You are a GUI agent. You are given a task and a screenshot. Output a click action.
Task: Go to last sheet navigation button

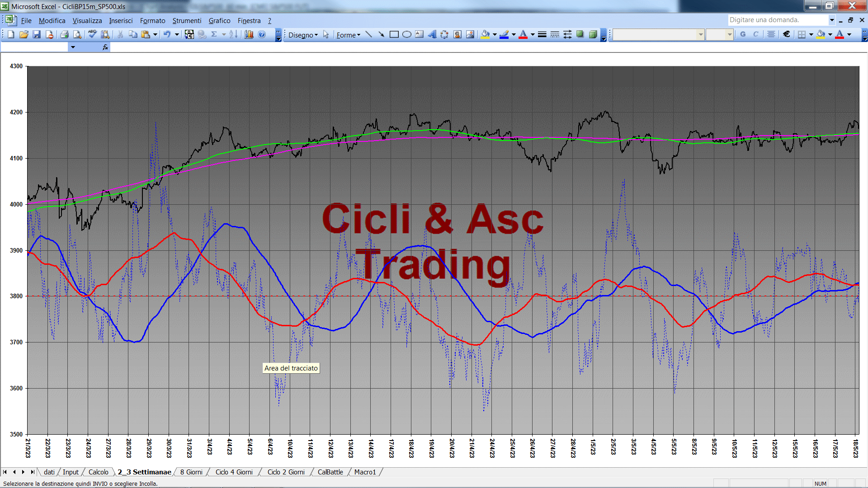32,472
